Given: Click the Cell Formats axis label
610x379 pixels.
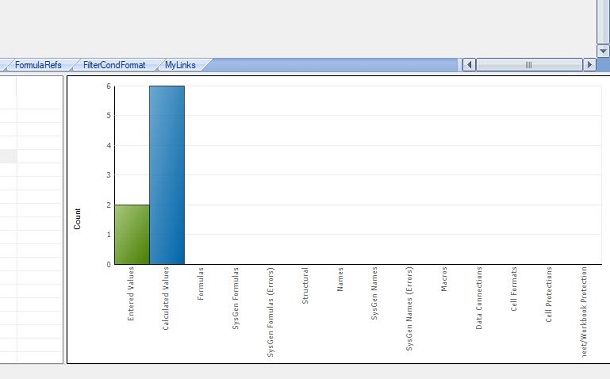Looking at the screenshot, I should (514, 289).
